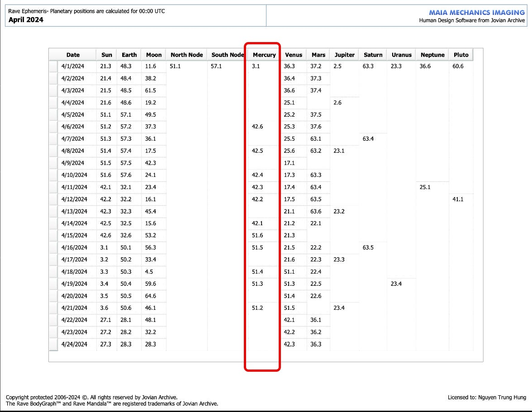Click the North Node column header

click(186, 55)
